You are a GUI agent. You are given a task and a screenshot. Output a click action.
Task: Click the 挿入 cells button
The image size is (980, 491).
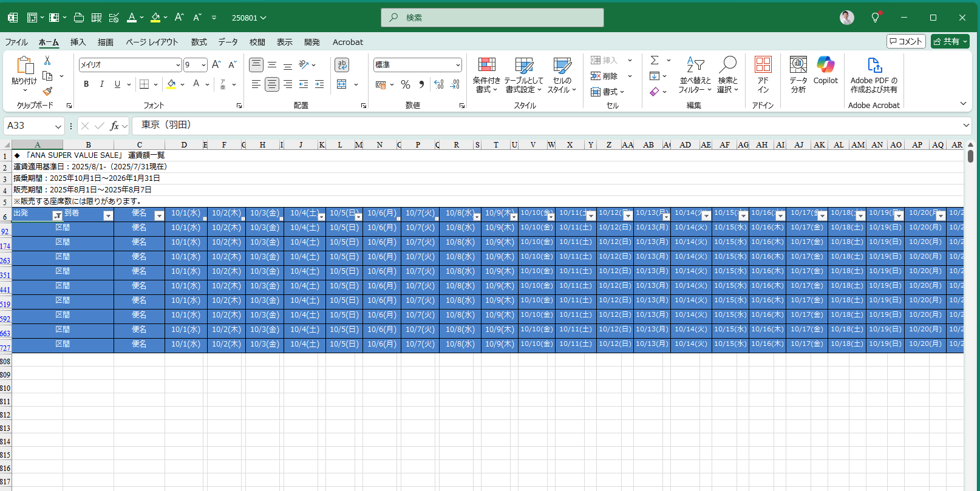(x=605, y=60)
